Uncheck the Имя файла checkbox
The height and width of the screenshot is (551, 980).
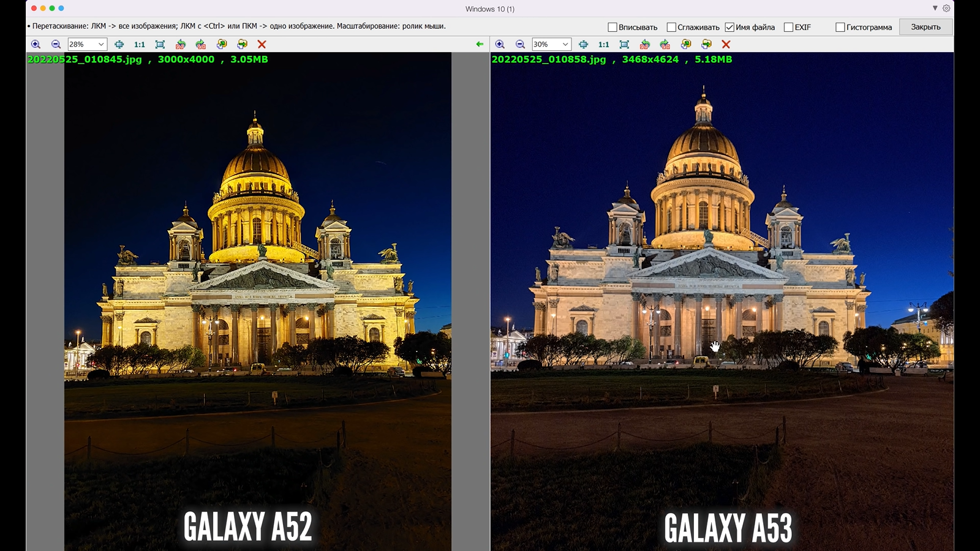coord(729,27)
